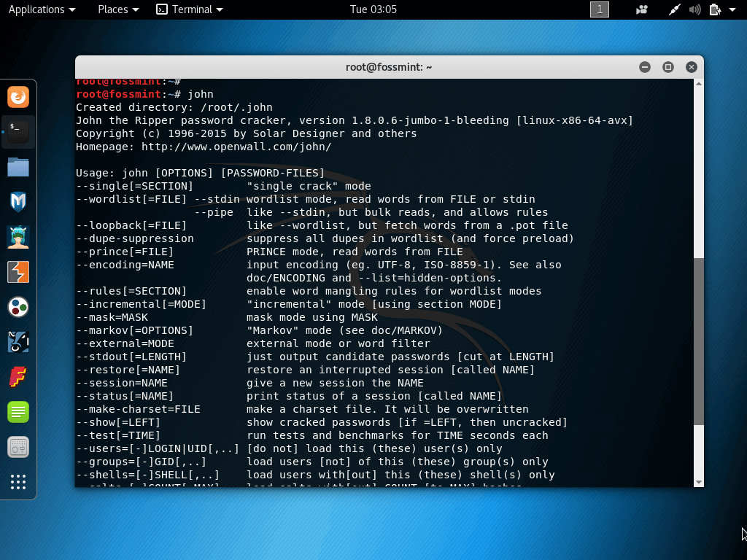Click the text '--single[=SECTION]'
This screenshot has height=560, width=747.
point(134,186)
